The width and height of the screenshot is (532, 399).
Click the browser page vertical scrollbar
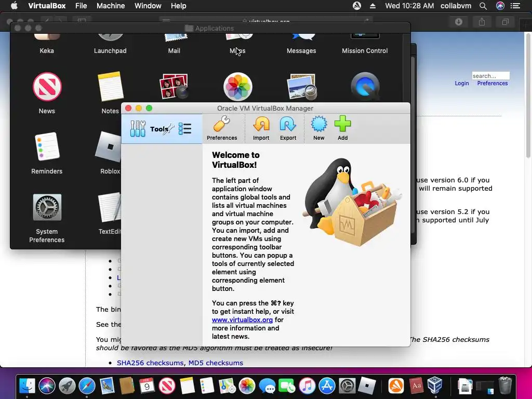528,95
